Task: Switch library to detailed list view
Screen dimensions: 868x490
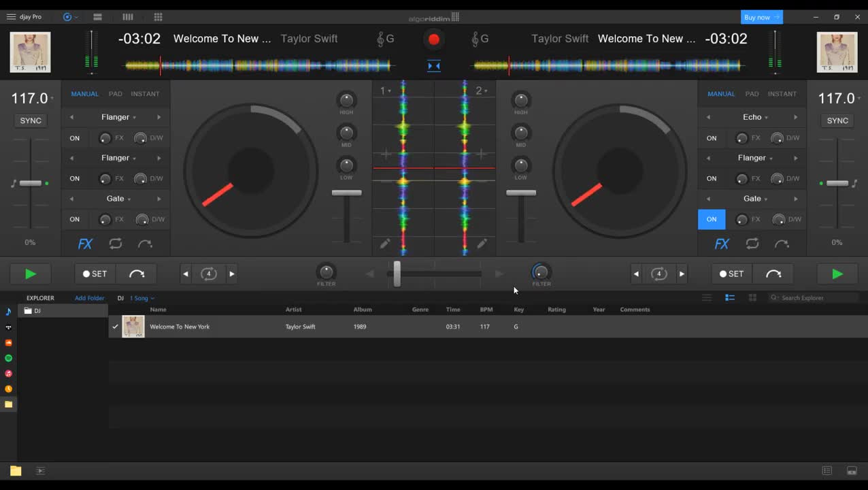Action: click(x=730, y=297)
